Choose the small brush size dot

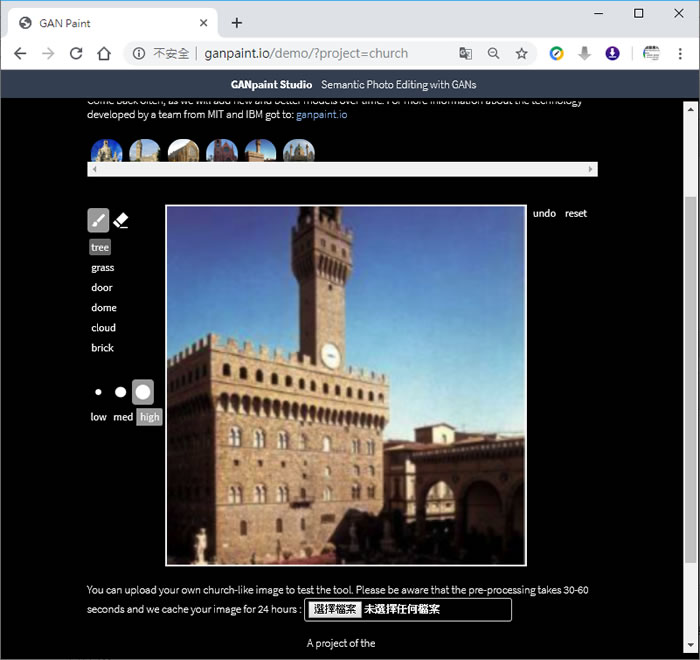click(x=98, y=392)
